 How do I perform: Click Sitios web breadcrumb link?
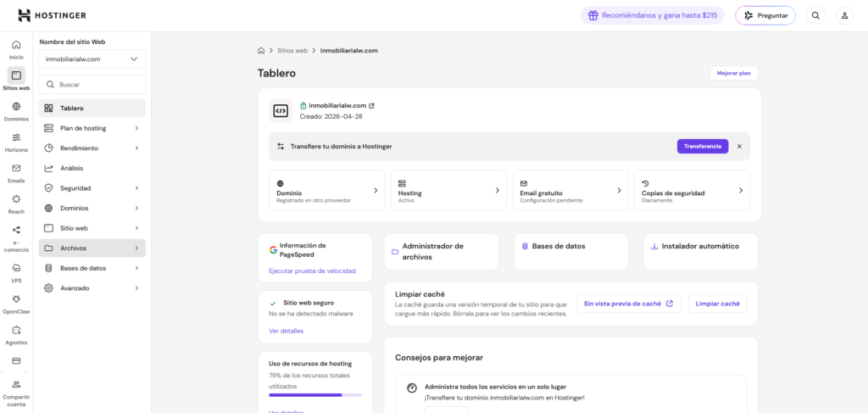(x=292, y=50)
